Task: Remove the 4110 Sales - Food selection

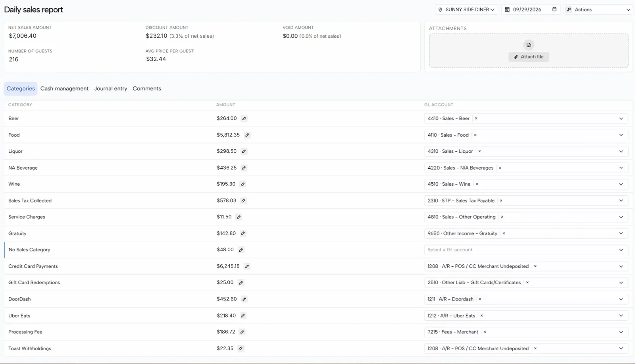Action: point(475,135)
